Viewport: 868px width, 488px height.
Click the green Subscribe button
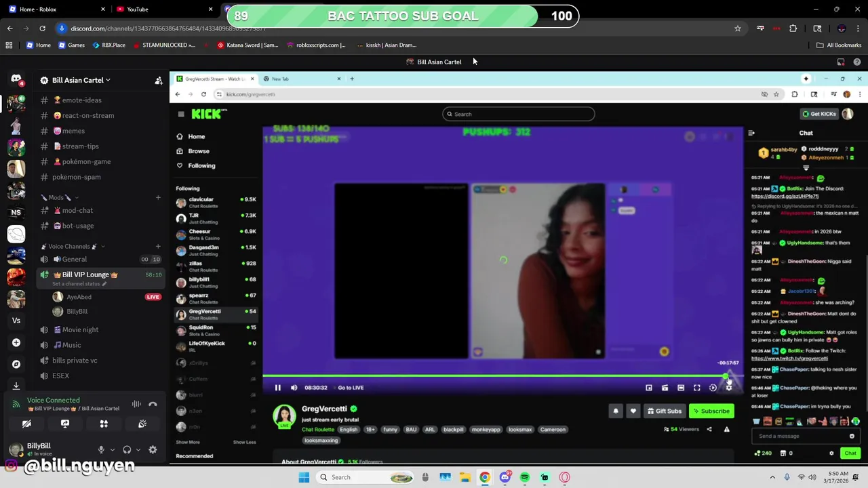click(711, 411)
